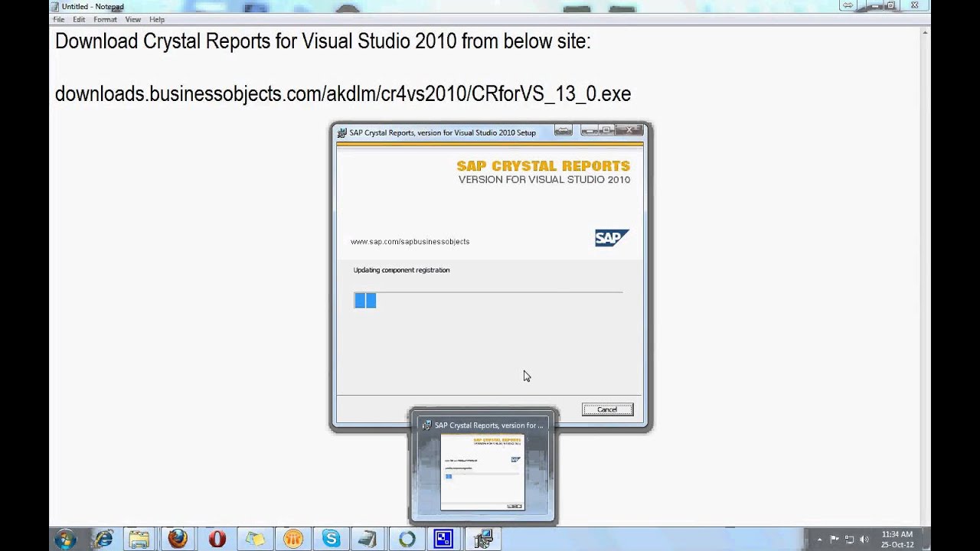
Task: Open Firefox from the taskbar
Action: [x=178, y=539]
